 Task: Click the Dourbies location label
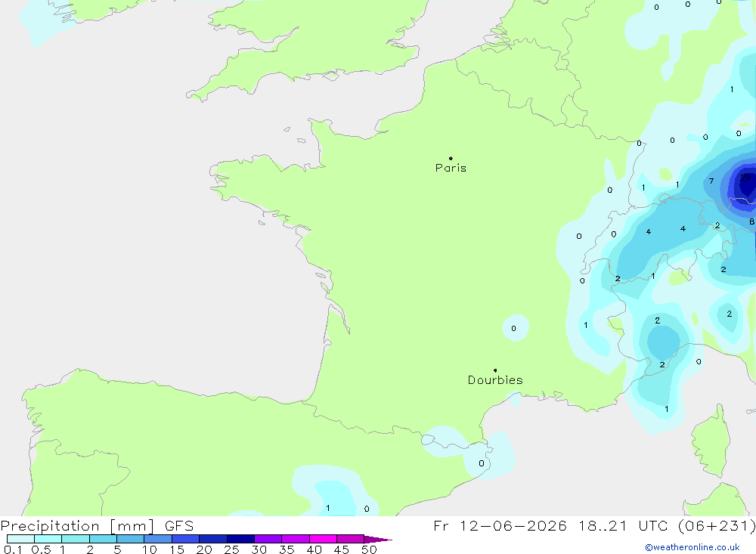point(495,380)
